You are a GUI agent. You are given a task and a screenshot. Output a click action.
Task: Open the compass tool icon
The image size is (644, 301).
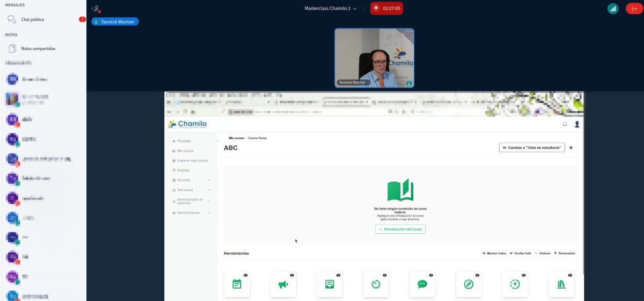pos(469,284)
